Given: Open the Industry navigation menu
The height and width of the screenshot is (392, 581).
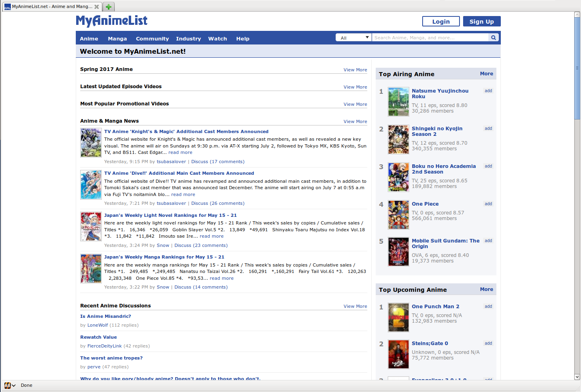Looking at the screenshot, I should [188, 39].
